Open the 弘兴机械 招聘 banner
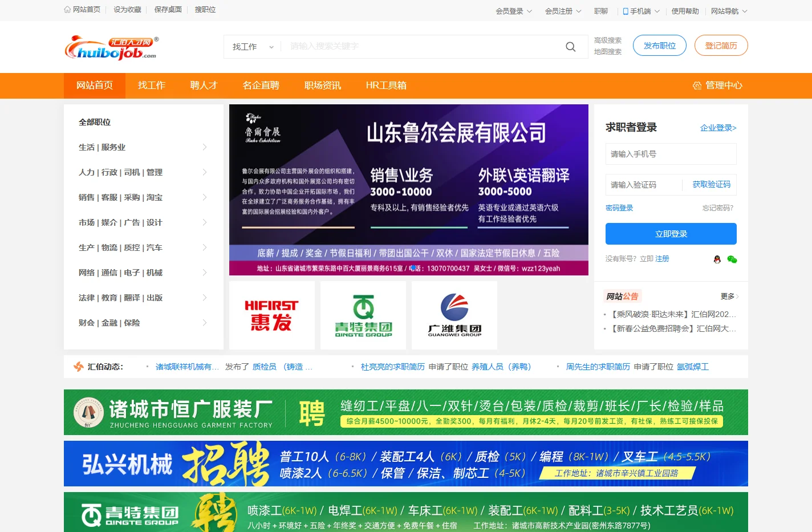 [x=406, y=464]
